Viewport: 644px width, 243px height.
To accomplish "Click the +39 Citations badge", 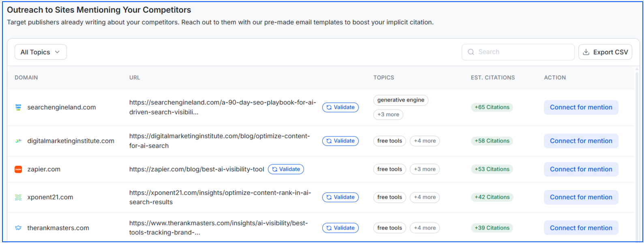I will (492, 228).
